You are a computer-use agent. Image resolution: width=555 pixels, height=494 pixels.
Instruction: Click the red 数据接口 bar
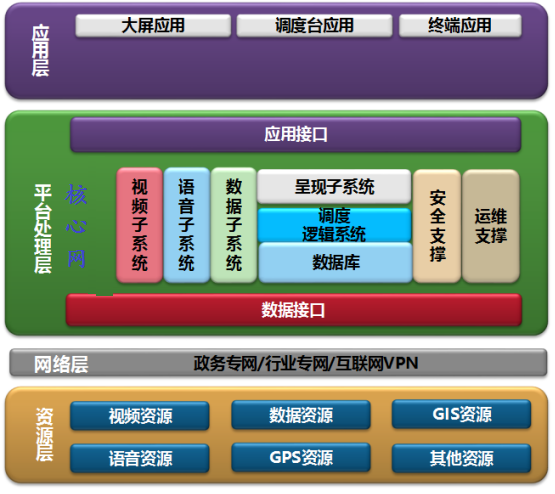[x=294, y=310]
